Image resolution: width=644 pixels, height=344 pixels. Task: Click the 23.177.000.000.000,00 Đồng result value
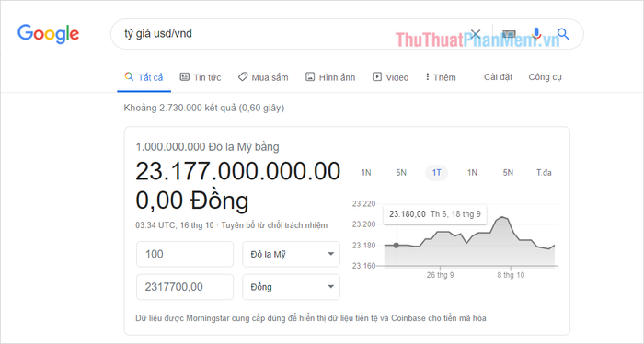[237, 186]
